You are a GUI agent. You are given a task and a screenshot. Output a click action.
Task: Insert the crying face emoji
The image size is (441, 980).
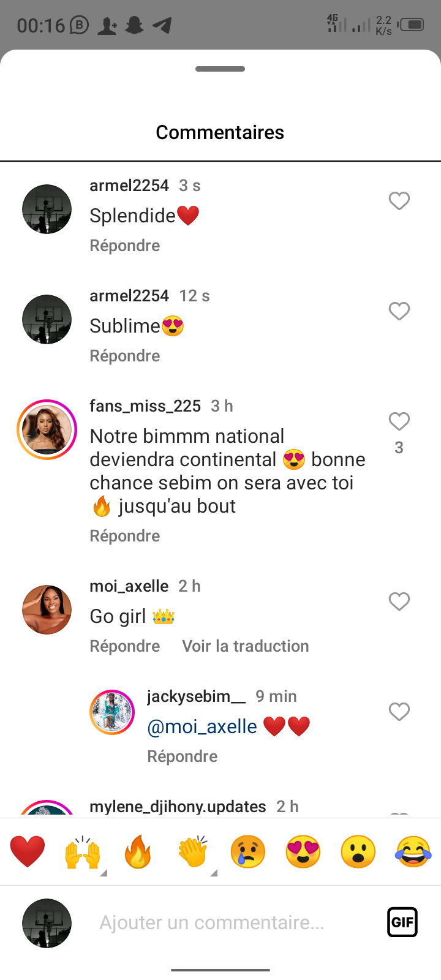248,851
